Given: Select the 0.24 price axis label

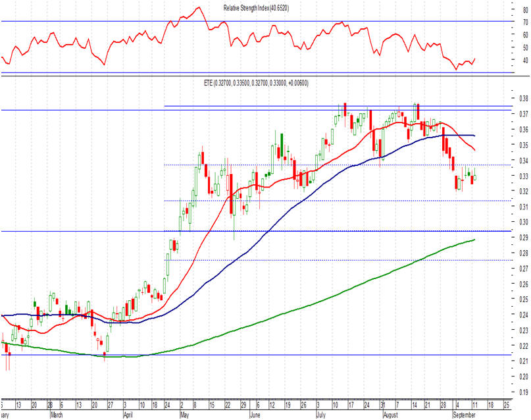Looking at the screenshot, I should 524,315.
